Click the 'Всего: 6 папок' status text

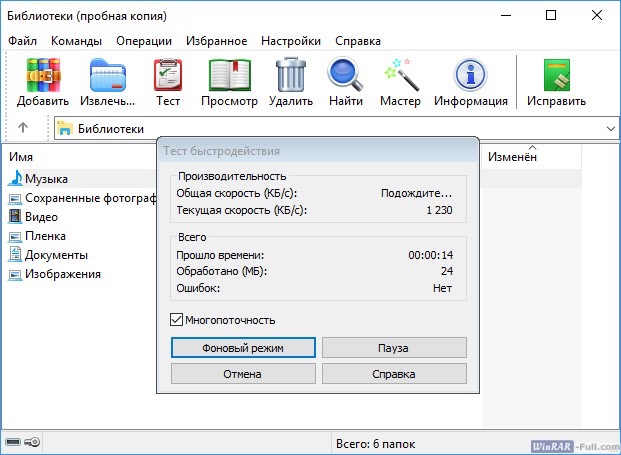click(375, 444)
